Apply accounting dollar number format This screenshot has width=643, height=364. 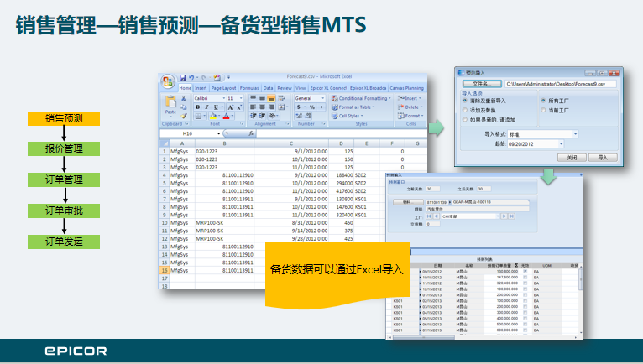299,107
